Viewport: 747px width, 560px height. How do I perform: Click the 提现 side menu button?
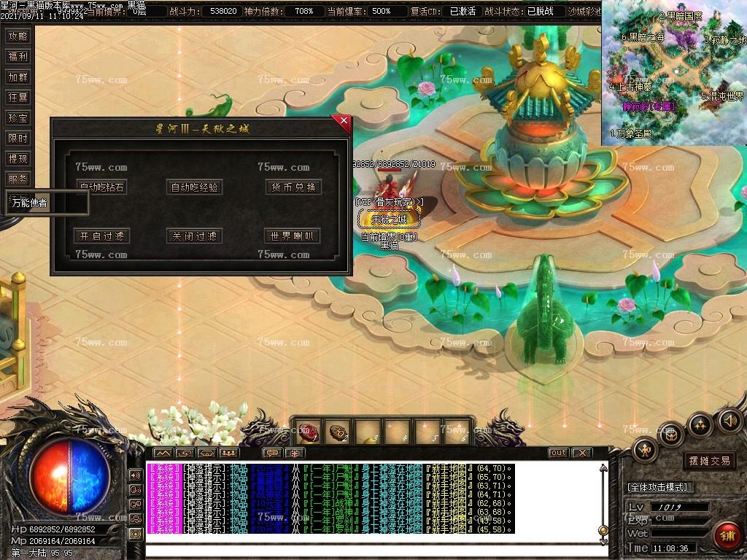click(x=18, y=159)
